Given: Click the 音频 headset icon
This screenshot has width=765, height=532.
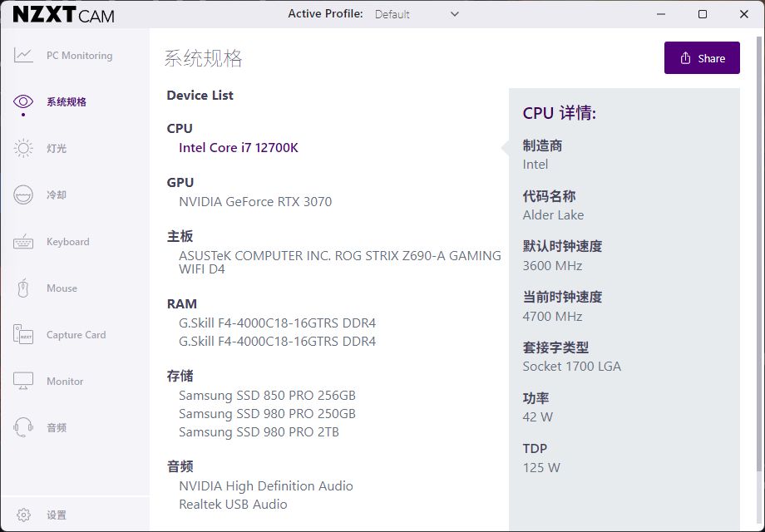Looking at the screenshot, I should click(24, 427).
